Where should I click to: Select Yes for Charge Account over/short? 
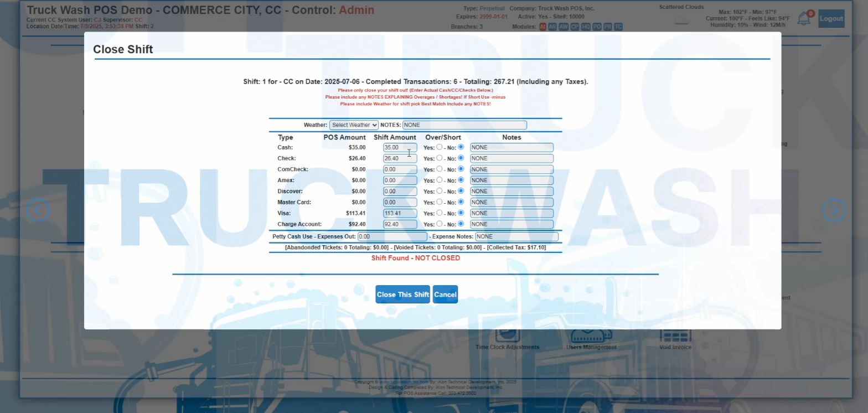439,224
